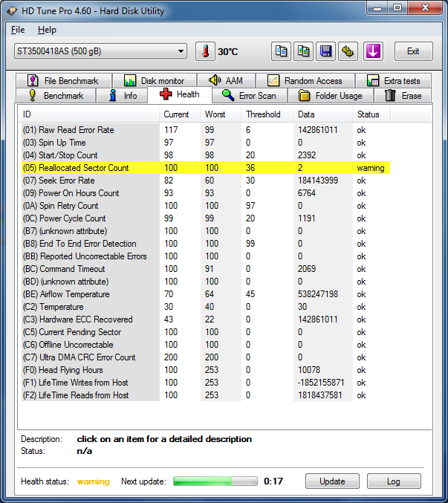Select Spin Retry Count row
Viewport: 448px width, 503px height.
point(206,206)
